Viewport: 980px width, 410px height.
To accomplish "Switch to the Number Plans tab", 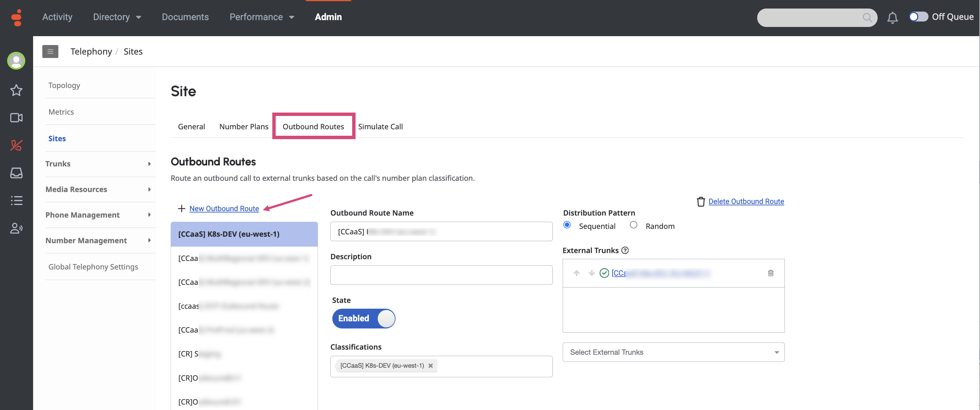I will pos(244,126).
